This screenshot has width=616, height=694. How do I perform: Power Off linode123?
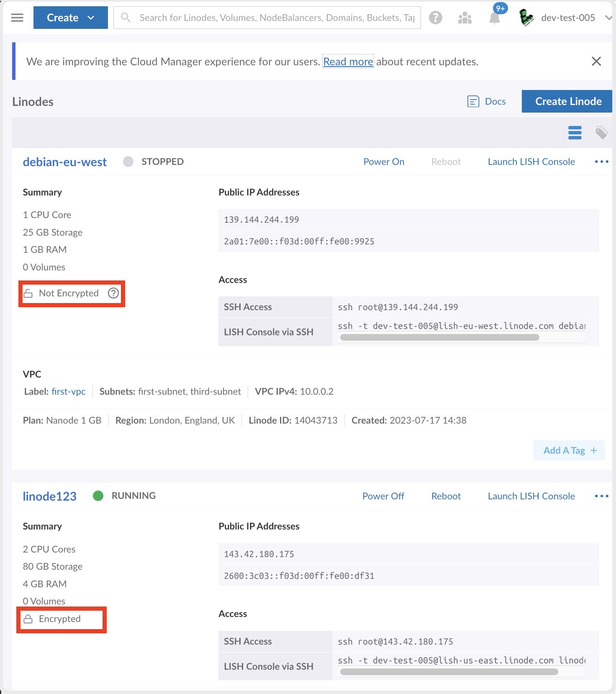click(x=383, y=496)
